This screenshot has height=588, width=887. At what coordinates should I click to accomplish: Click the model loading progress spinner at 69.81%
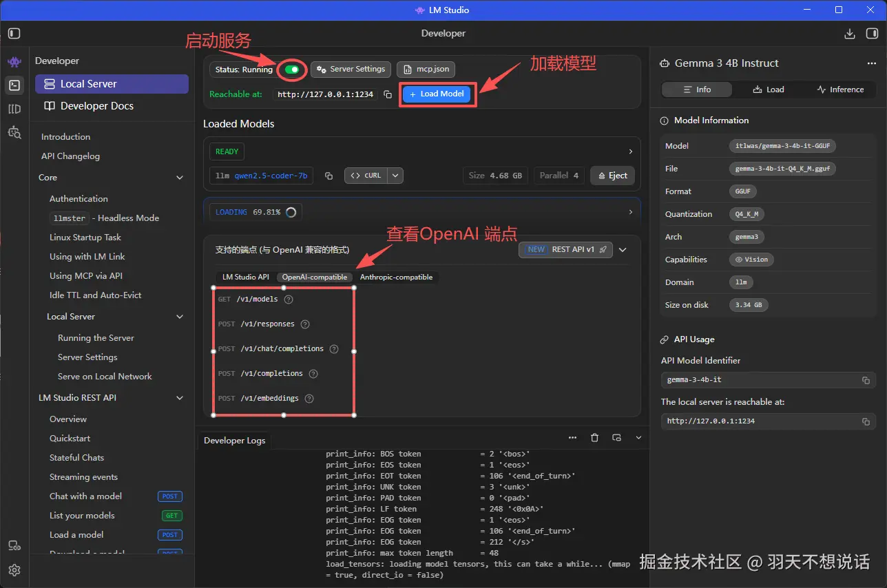click(x=291, y=212)
